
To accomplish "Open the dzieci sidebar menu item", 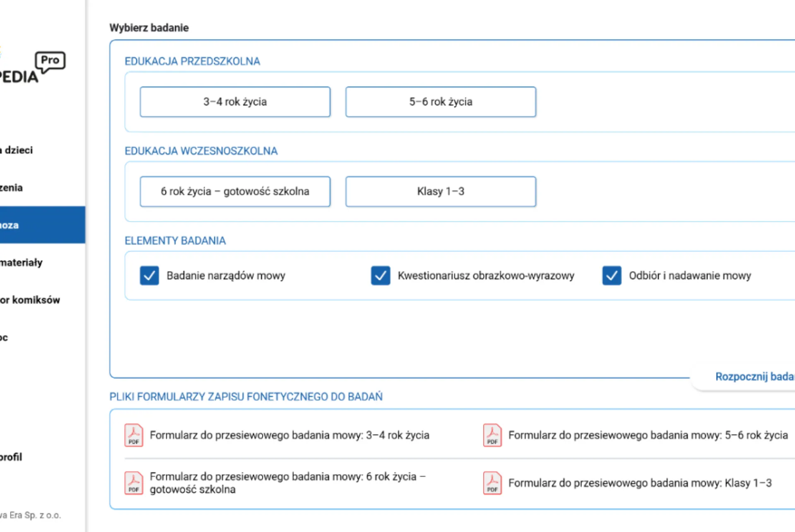I will click(17, 150).
